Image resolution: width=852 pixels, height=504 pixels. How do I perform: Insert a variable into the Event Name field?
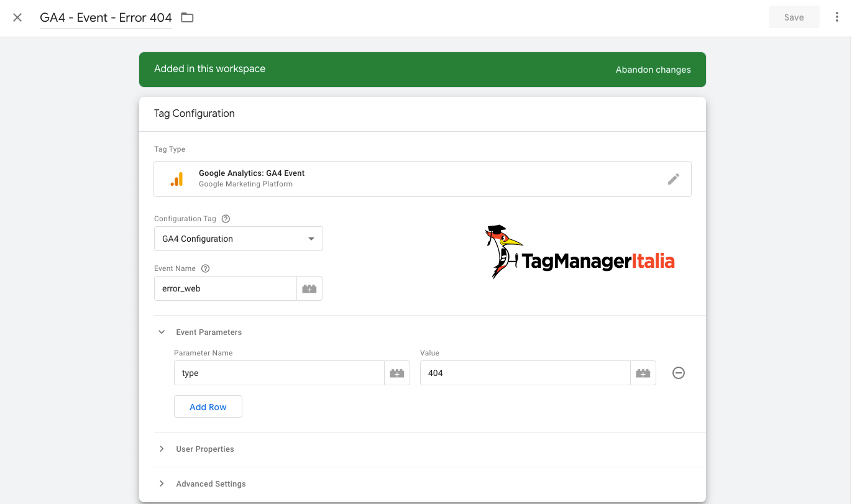click(309, 288)
